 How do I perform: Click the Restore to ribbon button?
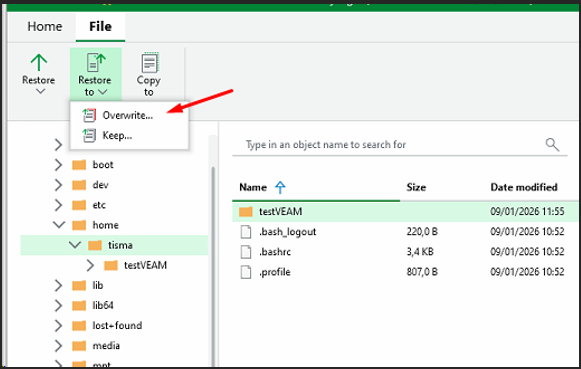tap(96, 74)
